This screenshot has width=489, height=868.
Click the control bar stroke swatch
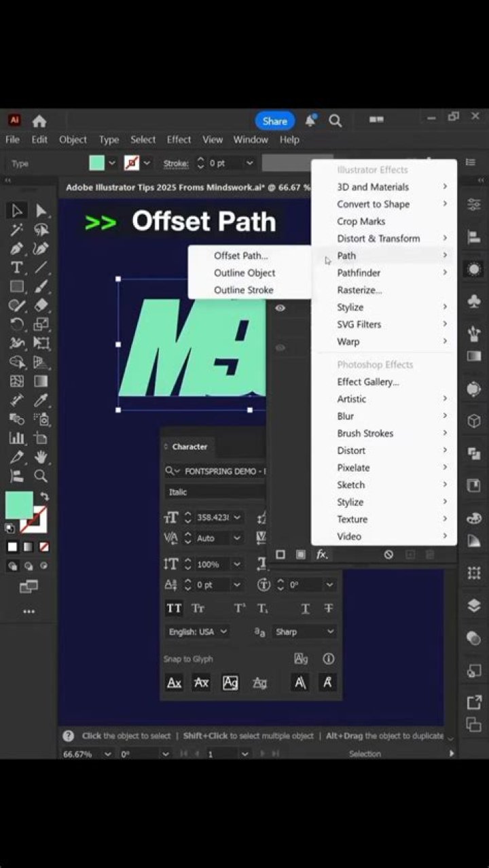coord(132,163)
